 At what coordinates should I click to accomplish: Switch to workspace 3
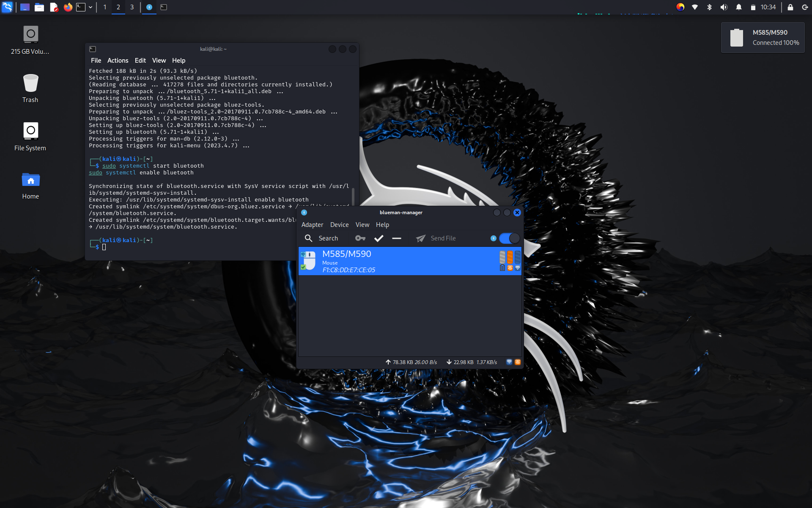[132, 7]
